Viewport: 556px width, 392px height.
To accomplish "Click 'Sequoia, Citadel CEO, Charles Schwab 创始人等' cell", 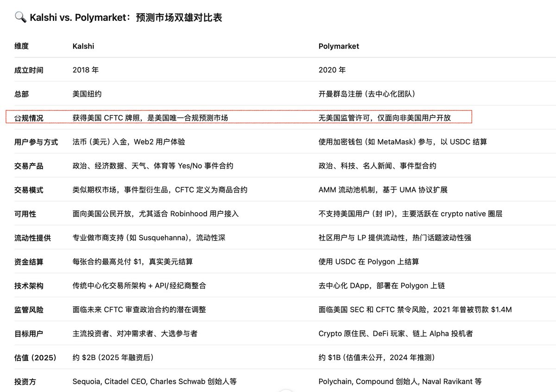I will click(x=155, y=382).
